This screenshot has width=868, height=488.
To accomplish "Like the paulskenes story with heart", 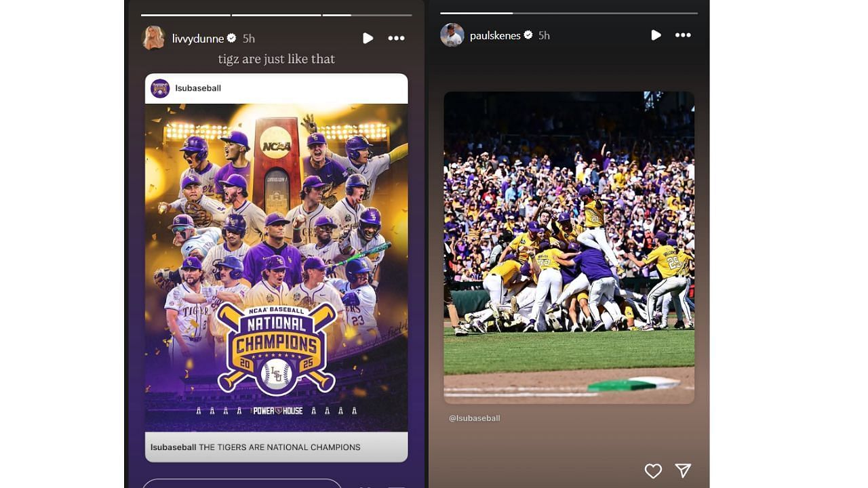I will pos(653,471).
